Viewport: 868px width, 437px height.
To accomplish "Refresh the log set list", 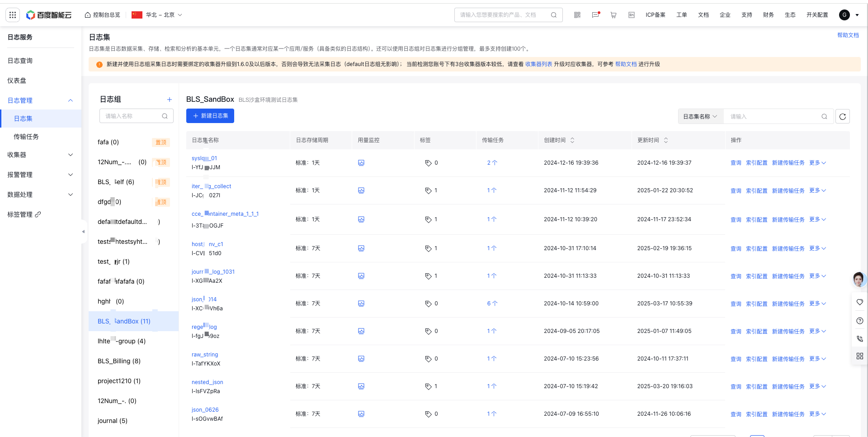I will coord(843,116).
